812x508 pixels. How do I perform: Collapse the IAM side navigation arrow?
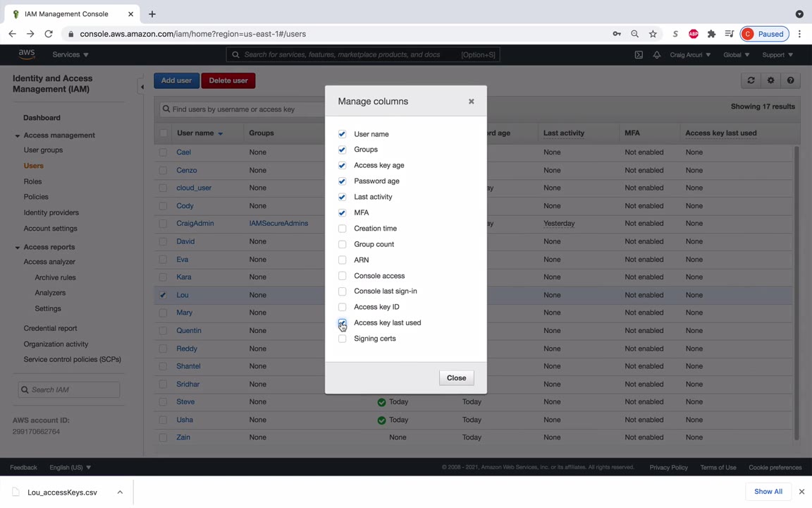coord(142,87)
